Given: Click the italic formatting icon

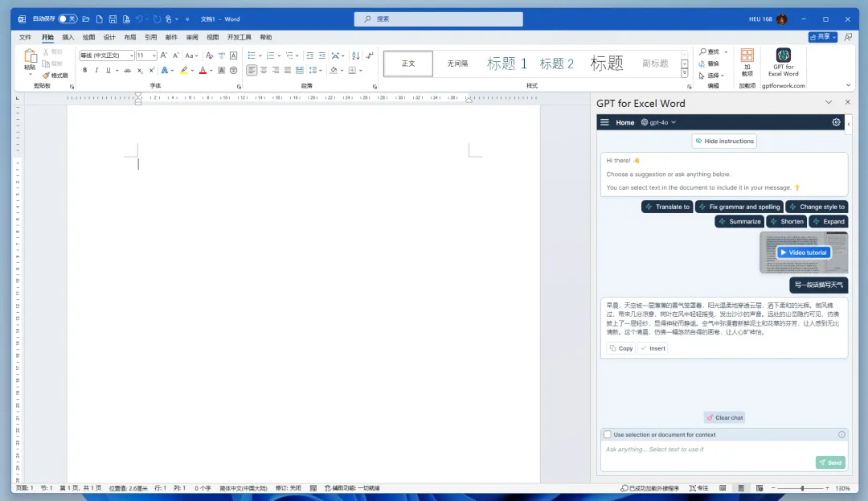Looking at the screenshot, I should (x=96, y=70).
